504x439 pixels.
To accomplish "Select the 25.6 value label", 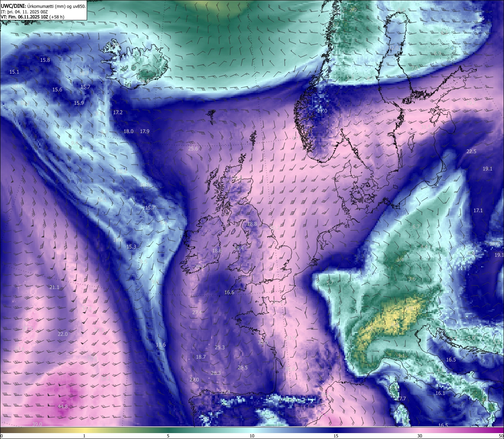I will point(193,149).
